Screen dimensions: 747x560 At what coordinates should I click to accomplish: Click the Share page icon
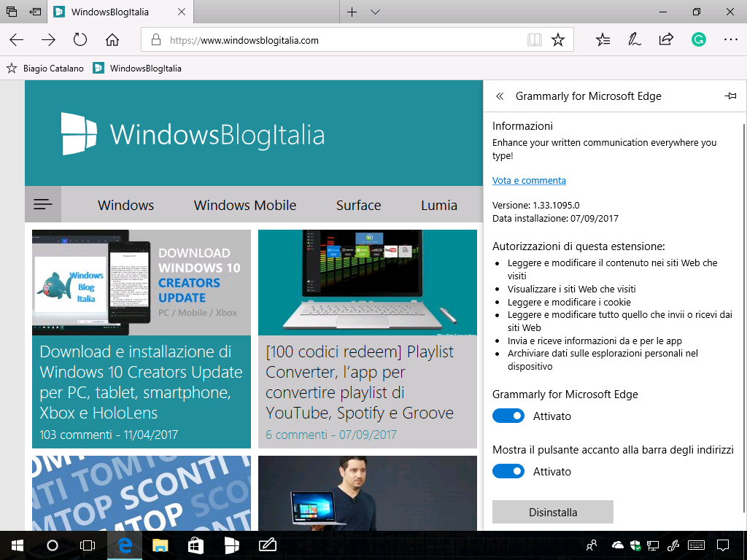coord(666,39)
